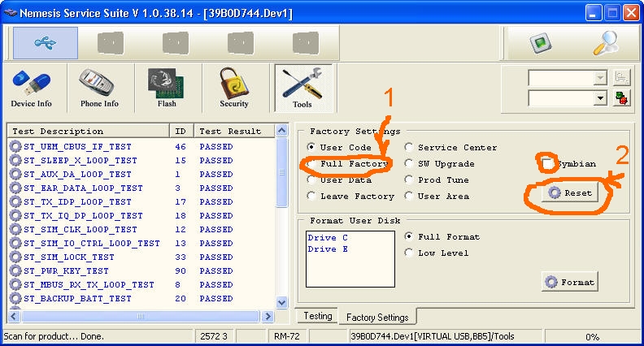Click ID 46 cell in test list

181,146
